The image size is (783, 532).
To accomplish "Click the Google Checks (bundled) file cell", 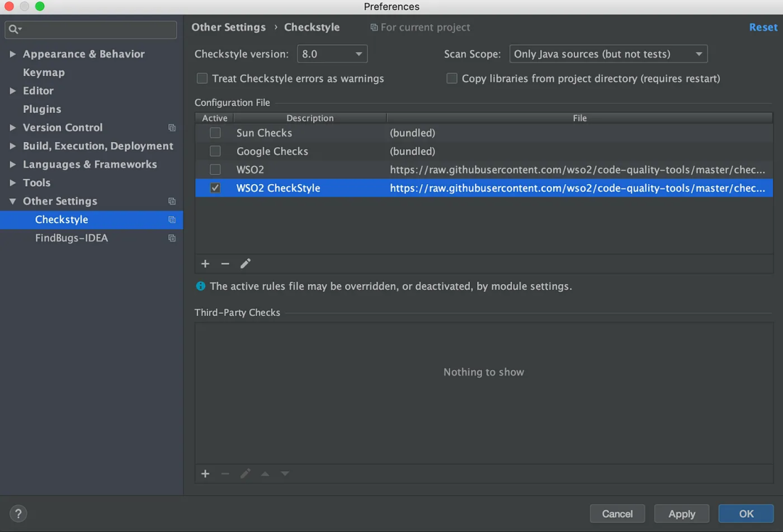I will 413,151.
